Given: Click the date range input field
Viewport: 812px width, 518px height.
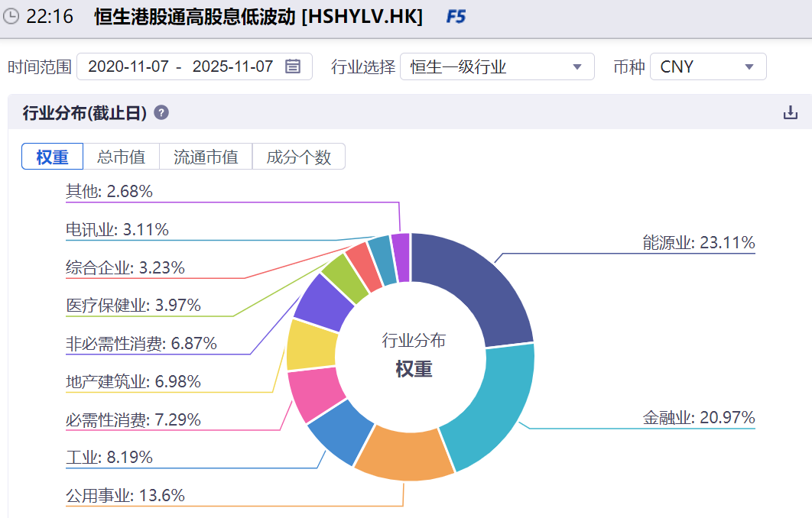Looking at the screenshot, I should 194,66.
